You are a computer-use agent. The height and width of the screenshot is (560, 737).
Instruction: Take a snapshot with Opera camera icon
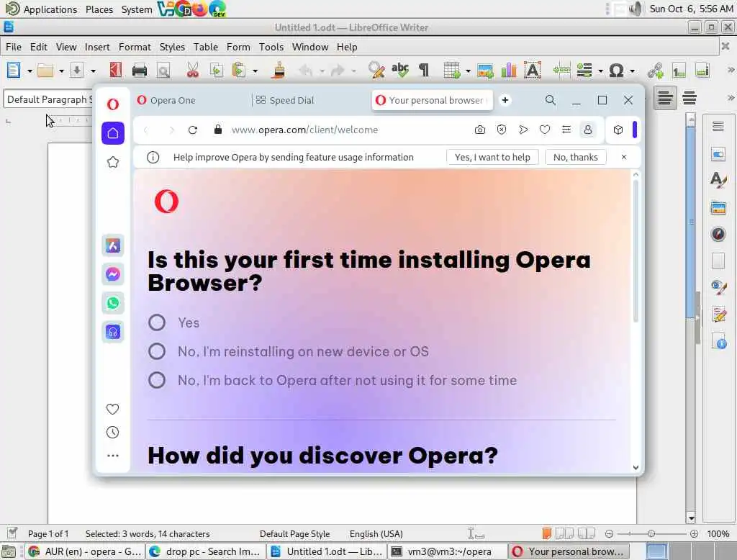pos(480,130)
